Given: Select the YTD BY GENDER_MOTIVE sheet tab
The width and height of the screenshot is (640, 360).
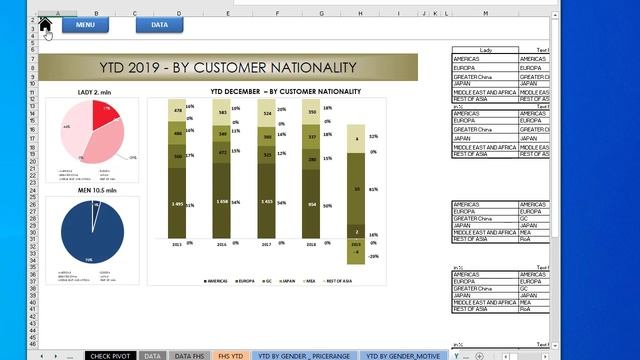Looking at the screenshot, I should tap(403, 356).
